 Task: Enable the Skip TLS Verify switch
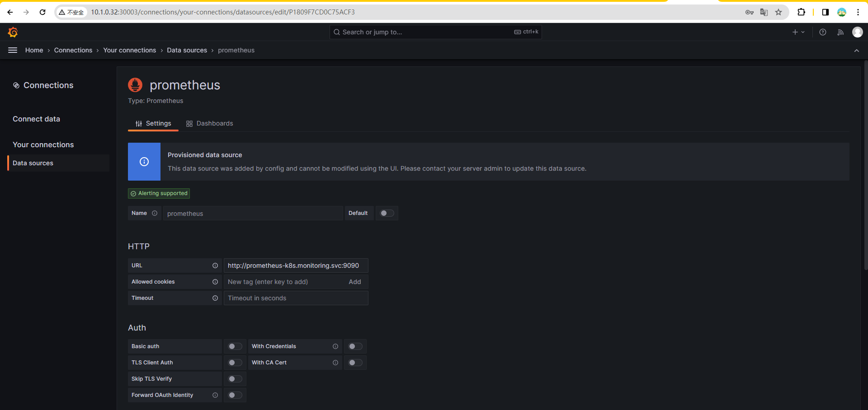pos(235,379)
